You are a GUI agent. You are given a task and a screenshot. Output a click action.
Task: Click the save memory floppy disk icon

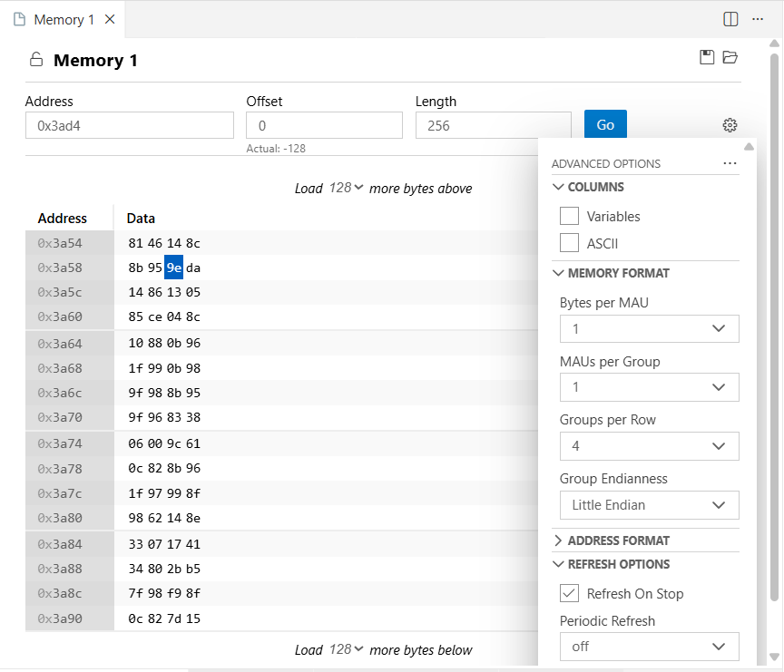[x=707, y=57]
